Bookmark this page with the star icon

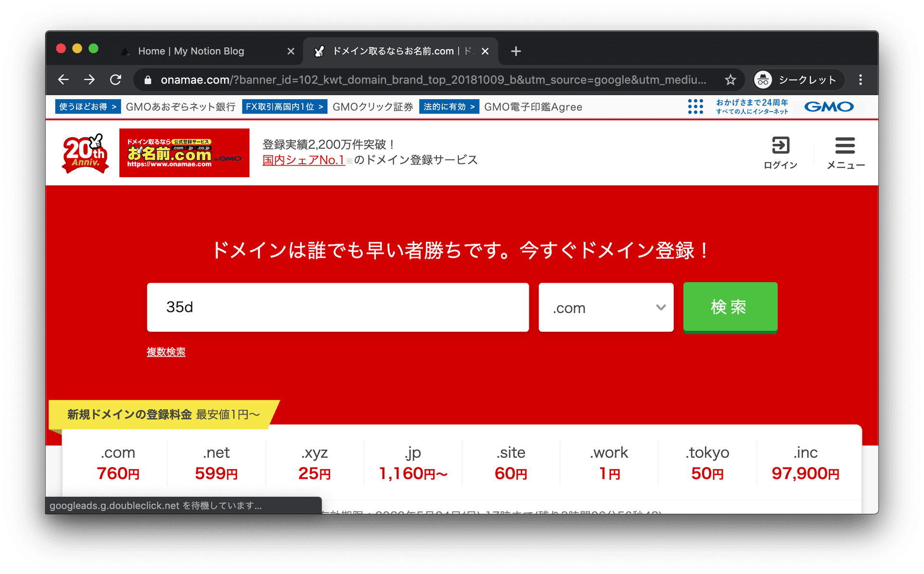click(x=731, y=80)
